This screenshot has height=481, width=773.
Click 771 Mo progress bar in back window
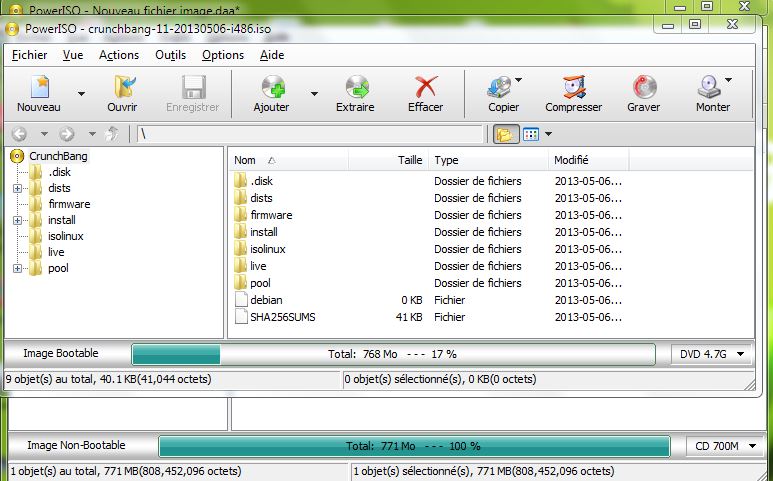[414, 447]
